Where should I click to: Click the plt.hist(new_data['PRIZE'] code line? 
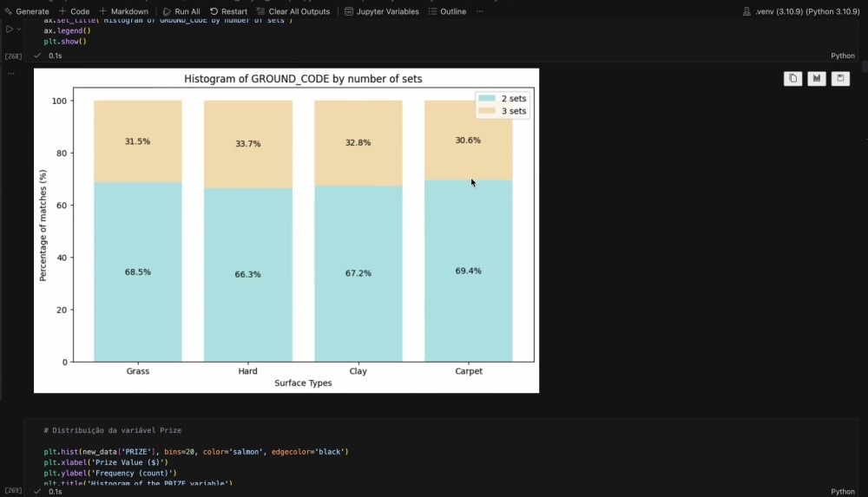pyautogui.click(x=196, y=452)
